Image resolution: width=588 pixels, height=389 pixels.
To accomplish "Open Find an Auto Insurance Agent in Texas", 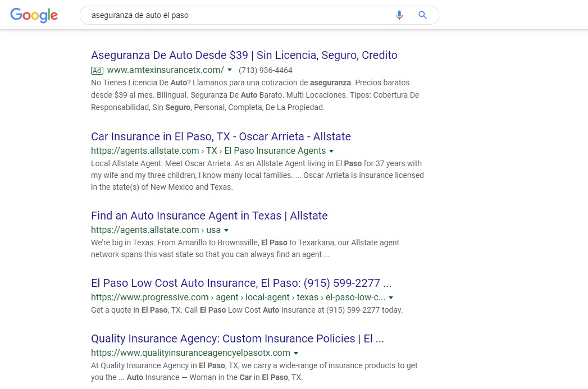I will tap(209, 216).
